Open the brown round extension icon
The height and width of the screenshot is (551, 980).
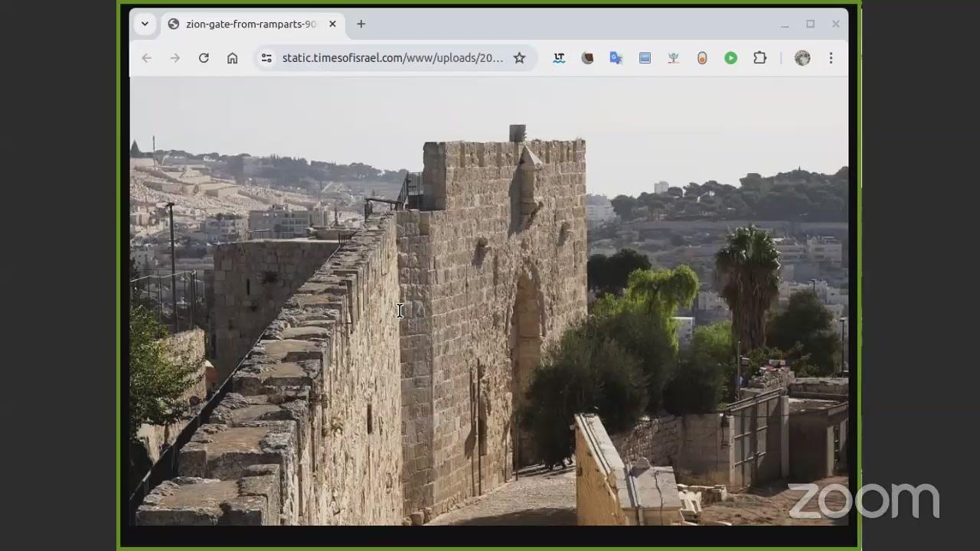tap(587, 58)
